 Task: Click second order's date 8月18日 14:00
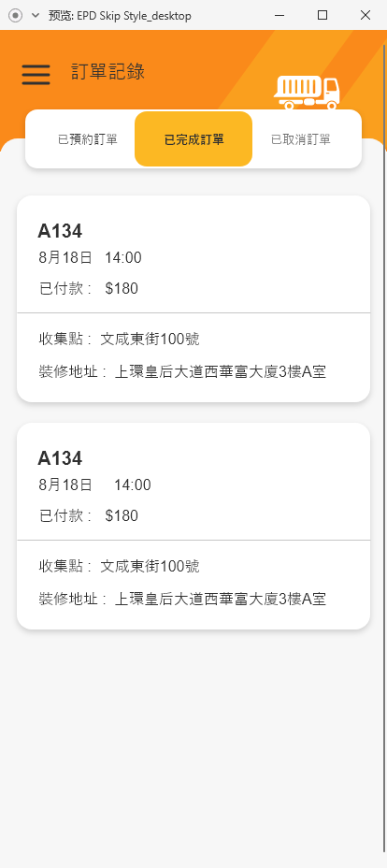point(94,485)
